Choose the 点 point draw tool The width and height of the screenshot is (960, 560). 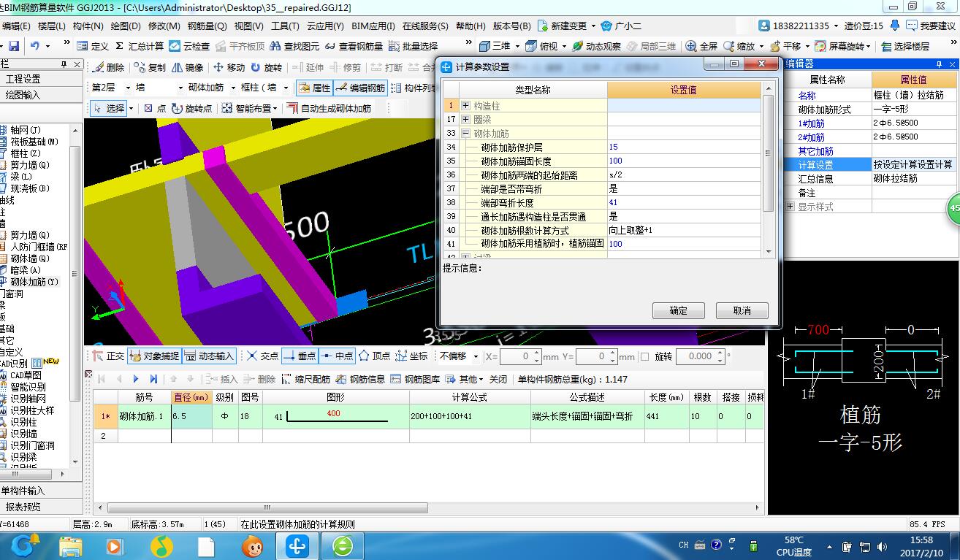[x=155, y=108]
